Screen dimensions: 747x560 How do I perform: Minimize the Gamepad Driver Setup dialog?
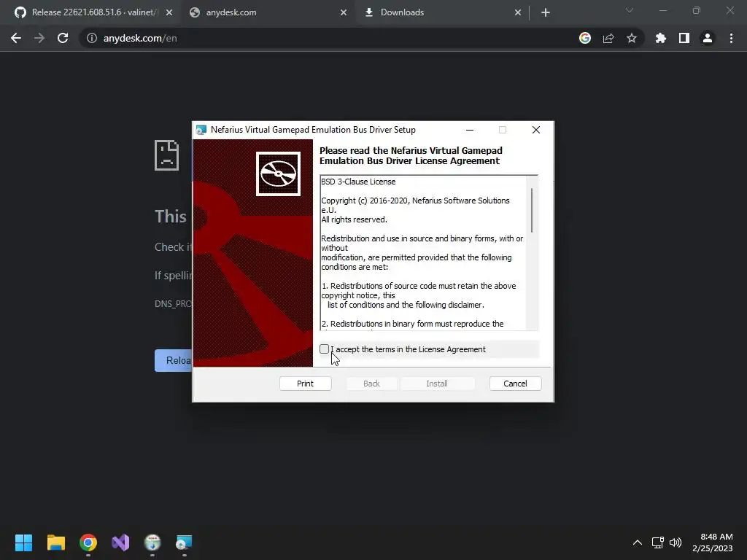coord(470,130)
